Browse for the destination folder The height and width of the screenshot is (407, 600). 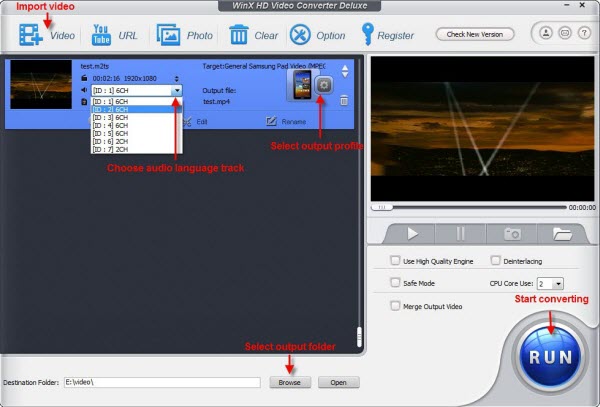tap(290, 382)
